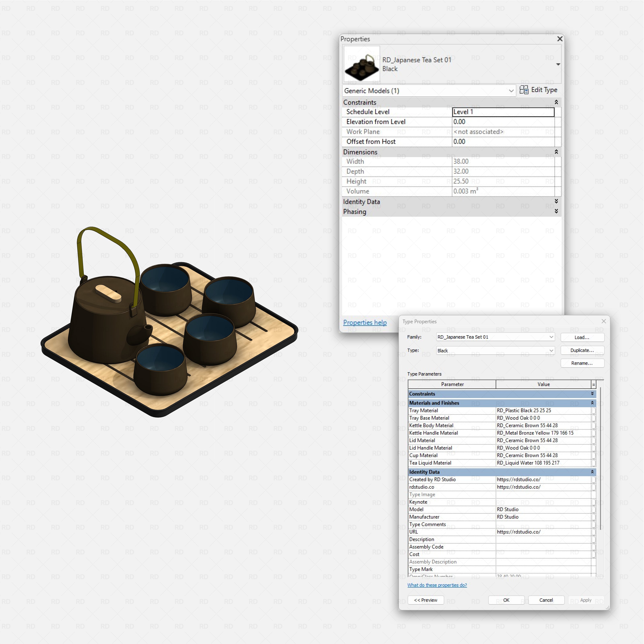
Task: Click the Load... button
Action: tap(582, 337)
